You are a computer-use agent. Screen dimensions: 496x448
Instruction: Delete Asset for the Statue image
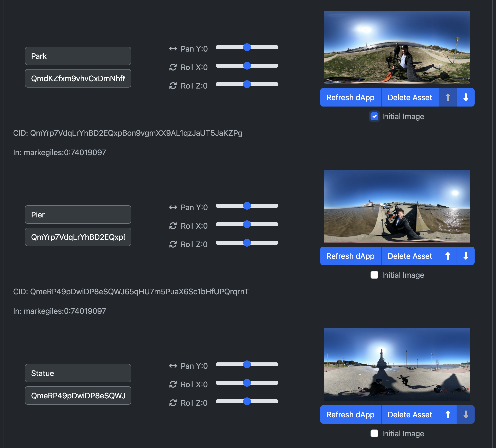[x=410, y=414]
